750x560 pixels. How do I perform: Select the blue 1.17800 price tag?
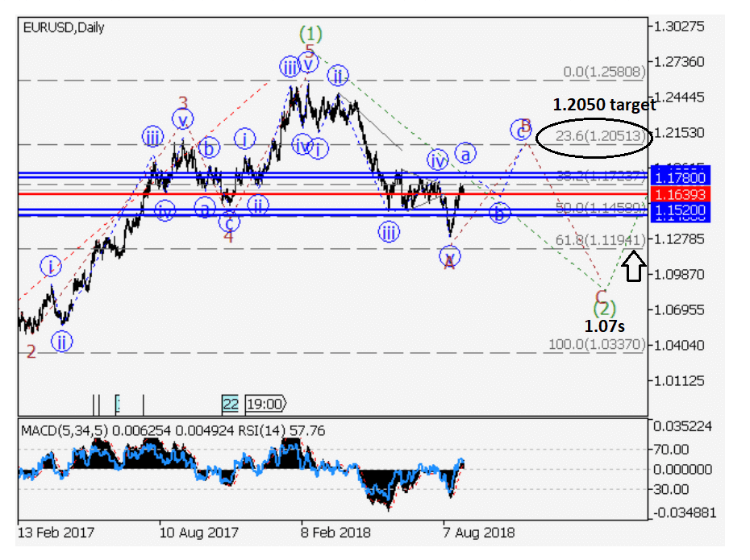[679, 177]
